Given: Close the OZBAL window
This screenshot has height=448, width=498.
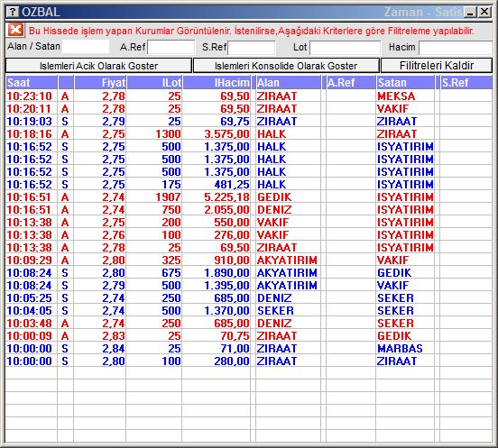Looking at the screenshot, I should point(484,12).
